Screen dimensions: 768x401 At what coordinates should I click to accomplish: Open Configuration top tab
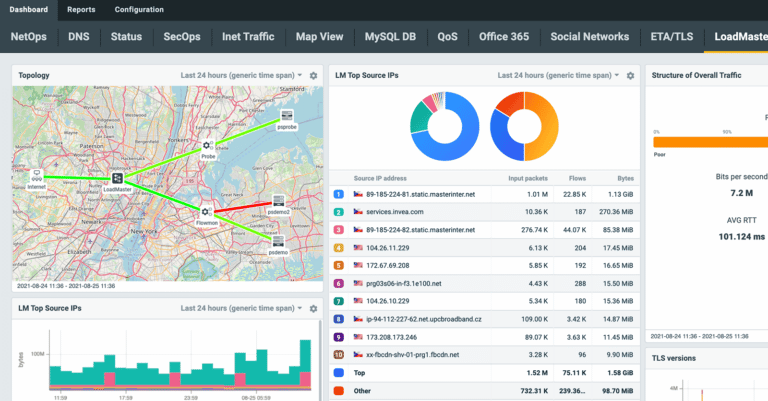tap(139, 10)
